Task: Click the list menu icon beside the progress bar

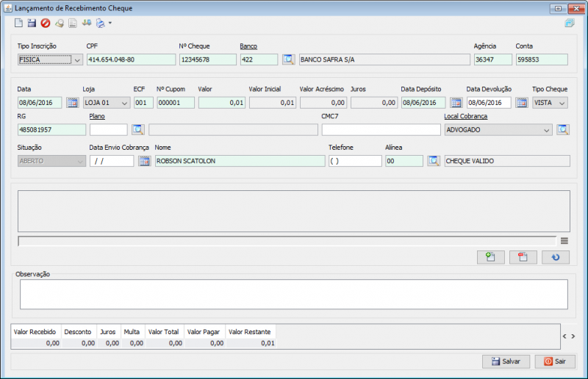Action: coord(564,241)
